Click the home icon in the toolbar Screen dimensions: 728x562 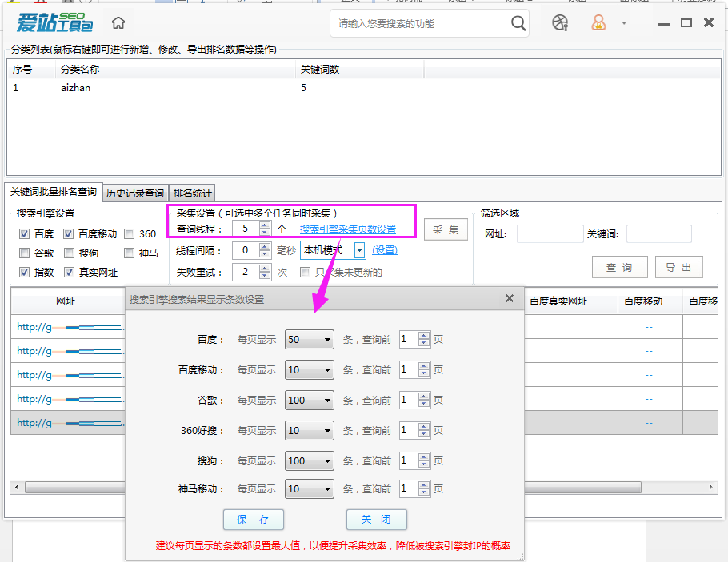coord(117,23)
